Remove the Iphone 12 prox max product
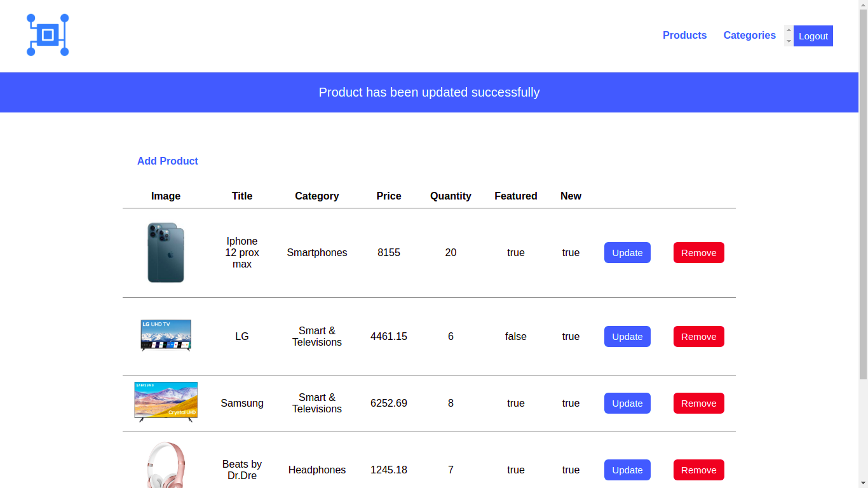The width and height of the screenshot is (868, 488). (x=699, y=253)
